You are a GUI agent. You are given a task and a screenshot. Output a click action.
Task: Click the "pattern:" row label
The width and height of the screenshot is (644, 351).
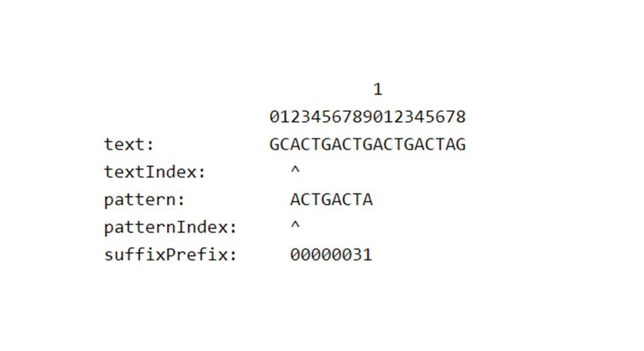point(144,200)
